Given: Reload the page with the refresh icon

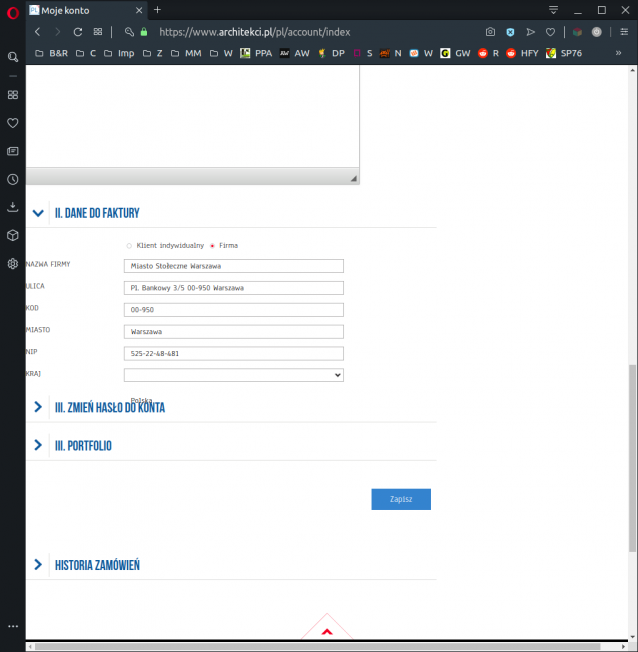Looking at the screenshot, I should coord(77,32).
